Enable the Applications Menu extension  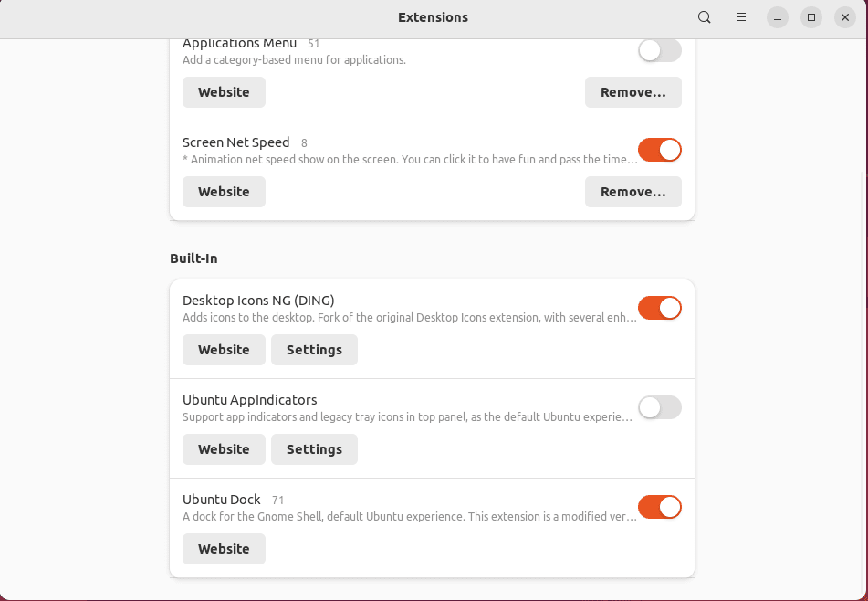[659, 50]
